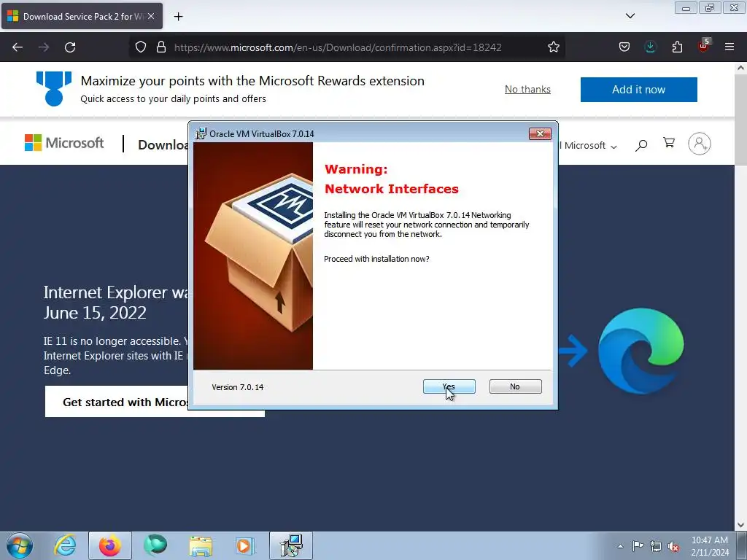Open the Pocket save icon
Image resolution: width=747 pixels, height=560 pixels.
(x=624, y=47)
